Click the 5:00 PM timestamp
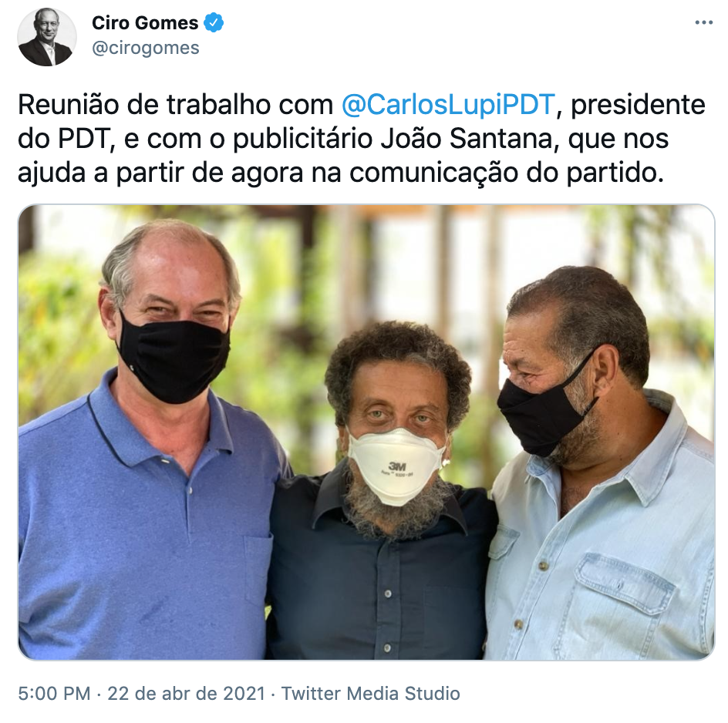The image size is (728, 723). pyautogui.click(x=54, y=693)
